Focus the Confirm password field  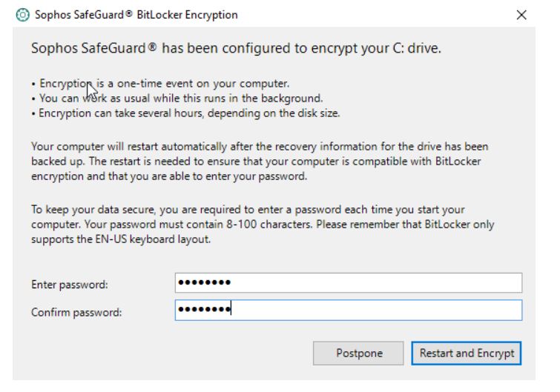click(x=348, y=310)
